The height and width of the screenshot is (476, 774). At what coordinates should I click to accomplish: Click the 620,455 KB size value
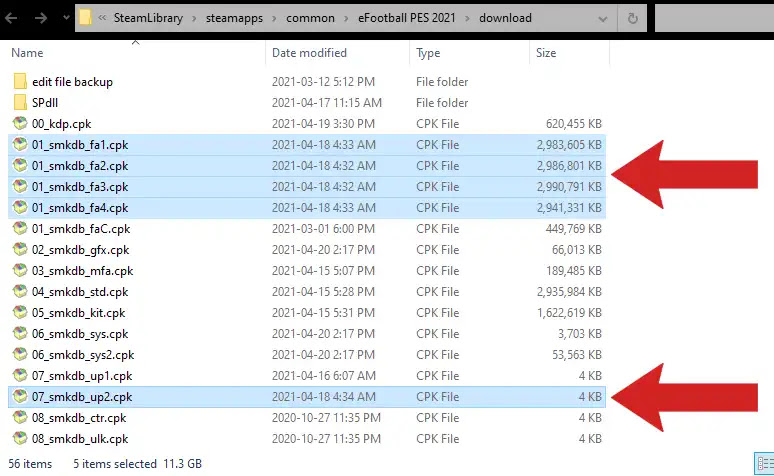[x=574, y=124]
